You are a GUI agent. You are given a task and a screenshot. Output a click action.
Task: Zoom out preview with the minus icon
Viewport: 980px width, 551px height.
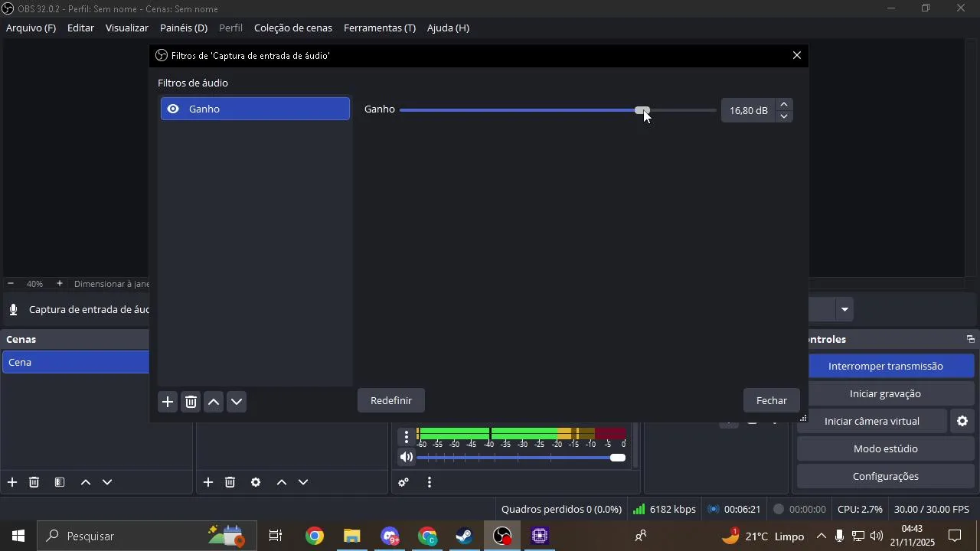(11, 283)
